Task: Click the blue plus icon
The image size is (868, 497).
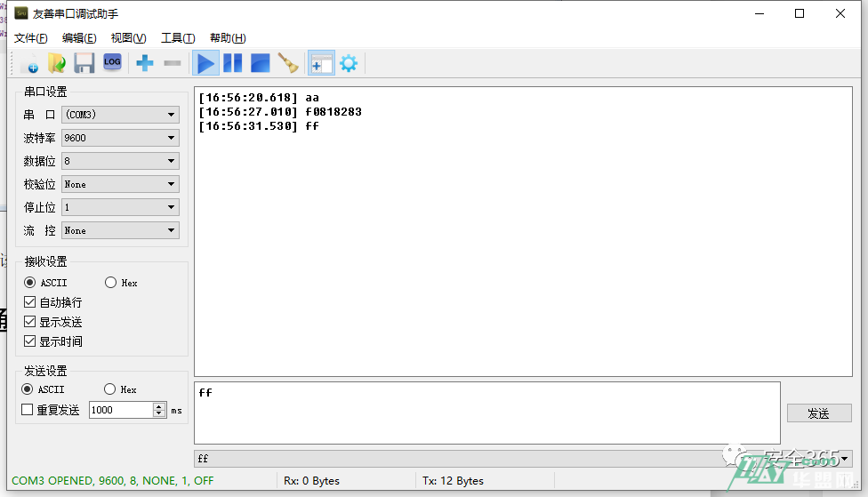Action: click(144, 63)
